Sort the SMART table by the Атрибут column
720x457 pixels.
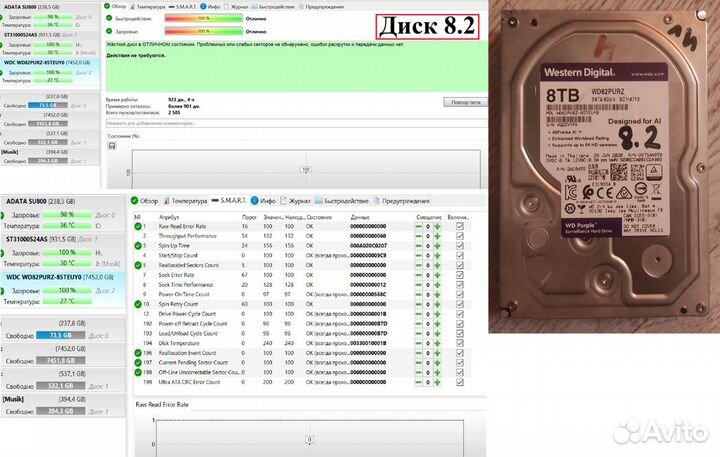(x=168, y=216)
